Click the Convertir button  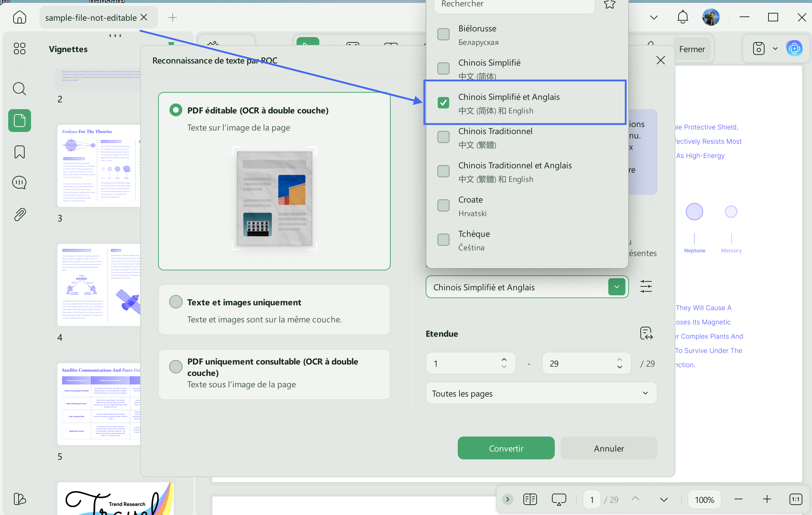pyautogui.click(x=506, y=448)
